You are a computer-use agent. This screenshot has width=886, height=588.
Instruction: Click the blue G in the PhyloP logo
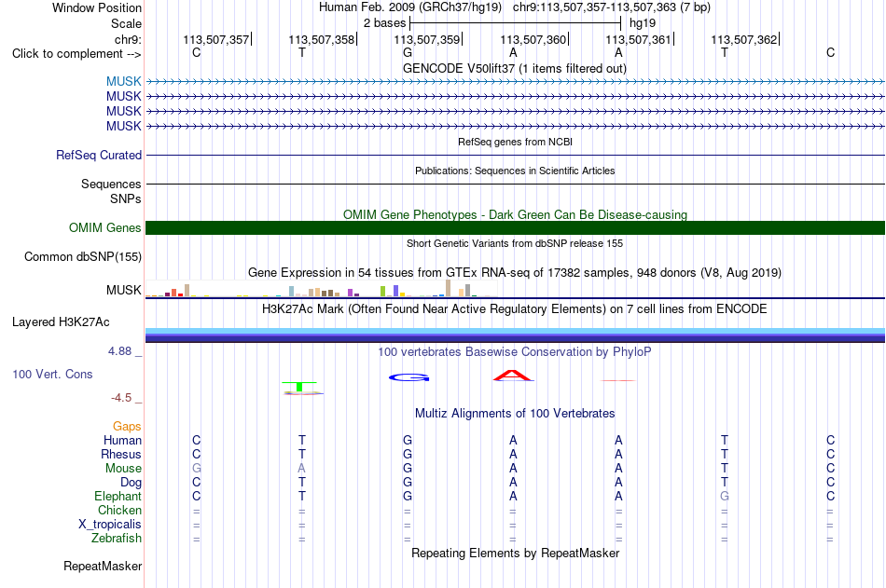408,377
